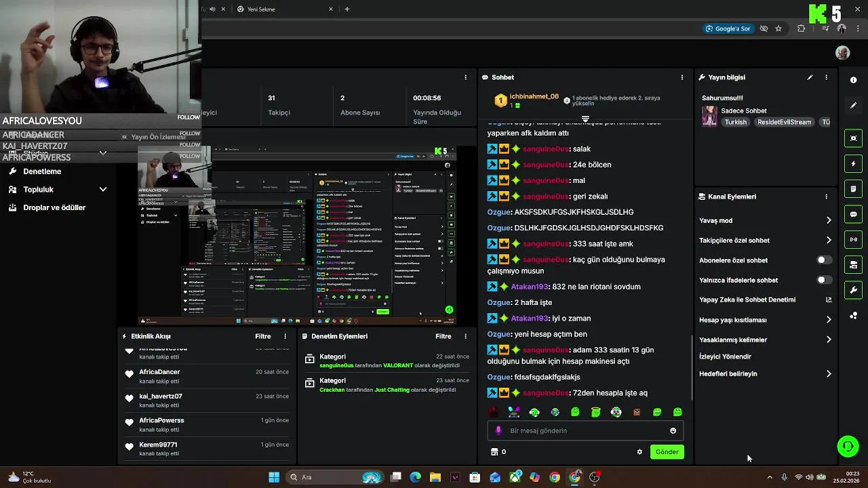The image size is (868, 488).
Task: Open a new browser tab with plus button
Action: (x=347, y=9)
